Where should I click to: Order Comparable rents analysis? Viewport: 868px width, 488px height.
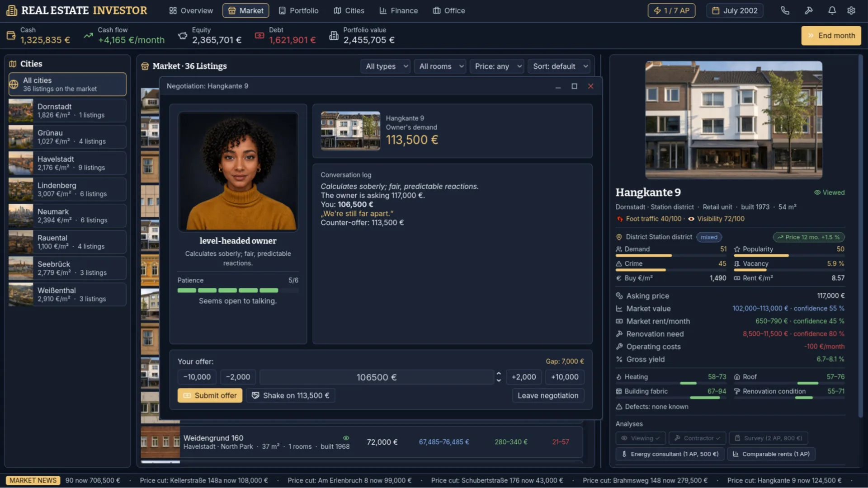[x=771, y=454]
